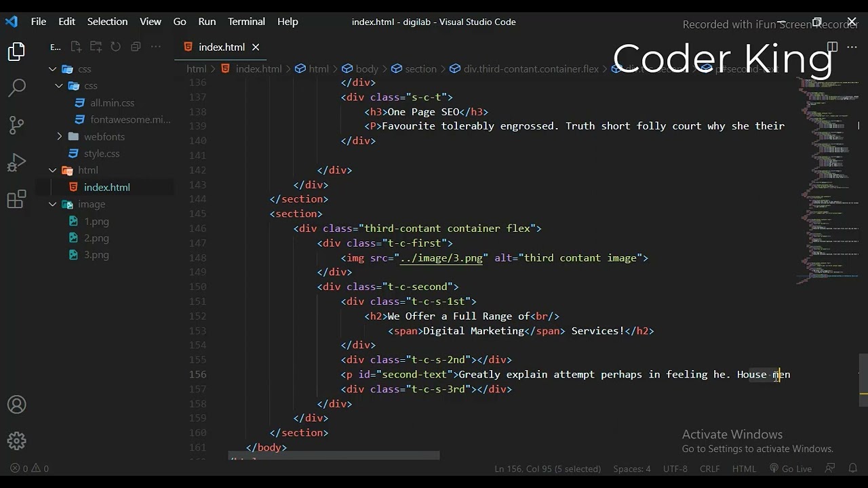Click the Split Editor icon
The width and height of the screenshot is (868, 488).
pyautogui.click(x=832, y=47)
